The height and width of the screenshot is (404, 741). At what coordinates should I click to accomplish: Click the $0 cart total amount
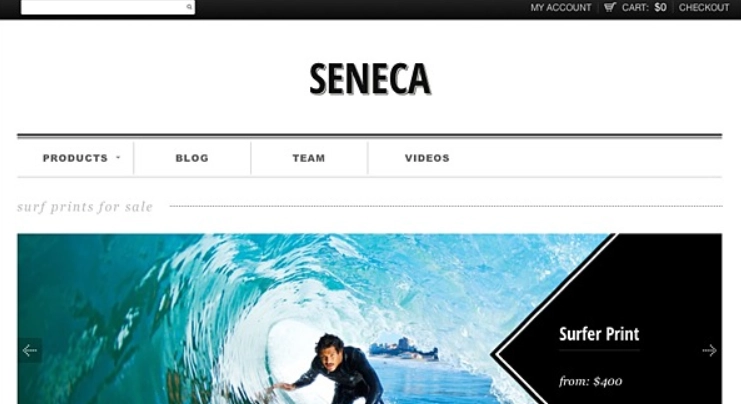click(660, 8)
